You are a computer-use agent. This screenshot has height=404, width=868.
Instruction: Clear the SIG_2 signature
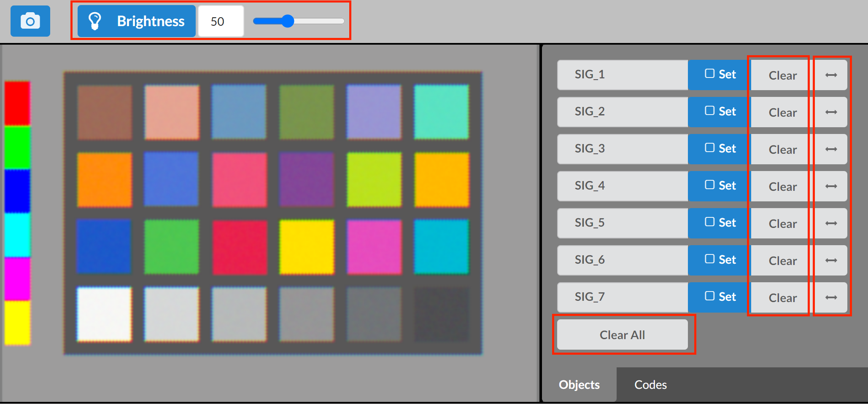click(x=782, y=112)
